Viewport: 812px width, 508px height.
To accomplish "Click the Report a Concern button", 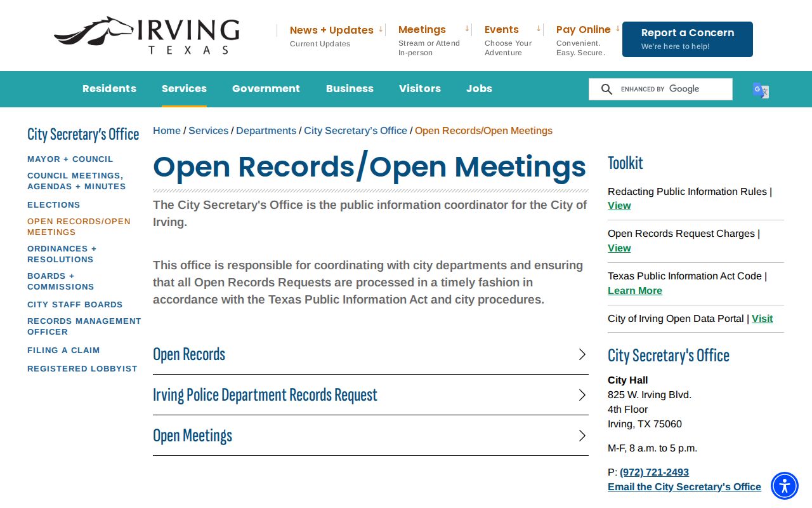I will click(x=688, y=39).
